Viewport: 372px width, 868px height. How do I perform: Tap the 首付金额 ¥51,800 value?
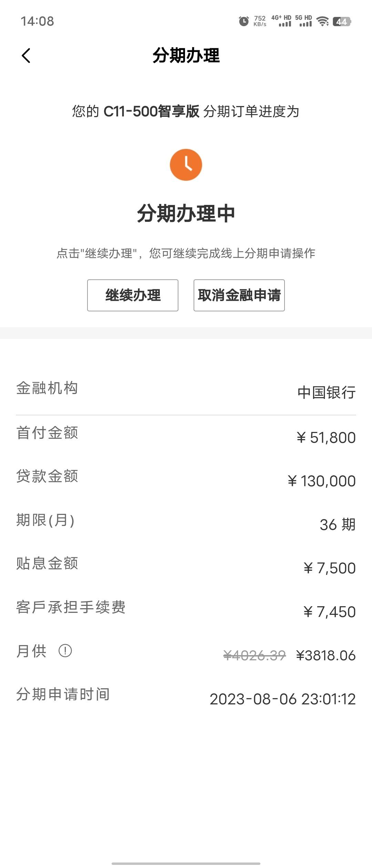pos(326,437)
